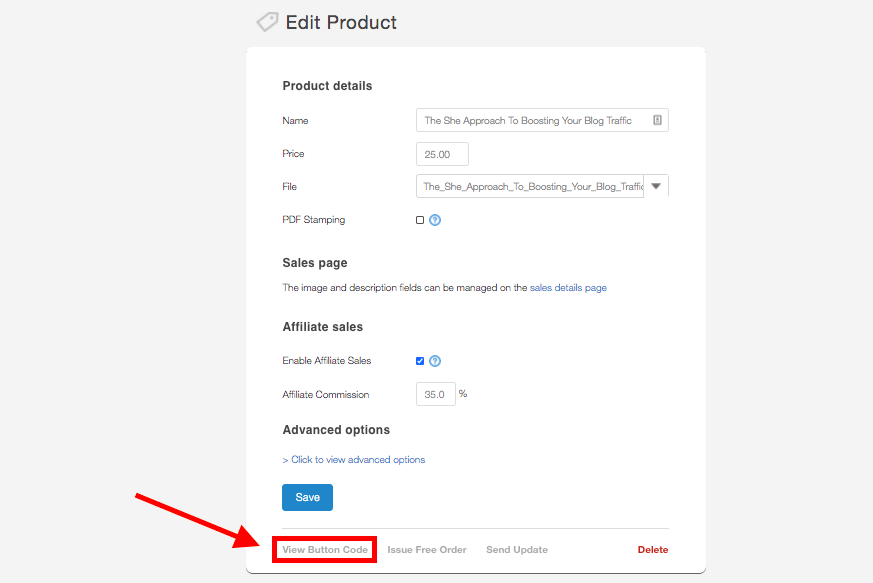
Task: Click the Affiliate Commission percentage field
Action: coord(435,394)
